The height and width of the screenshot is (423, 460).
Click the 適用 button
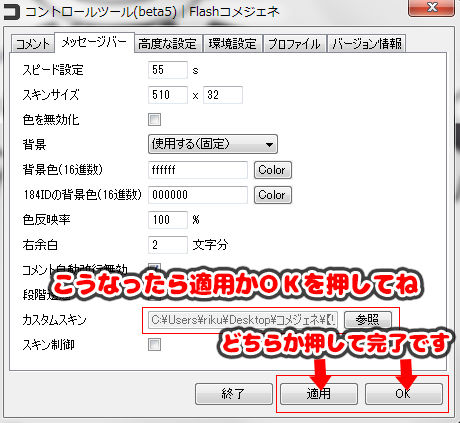tap(319, 394)
